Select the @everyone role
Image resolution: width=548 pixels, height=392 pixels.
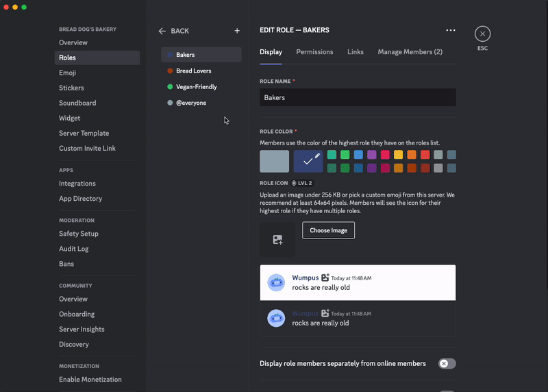[x=201, y=103]
